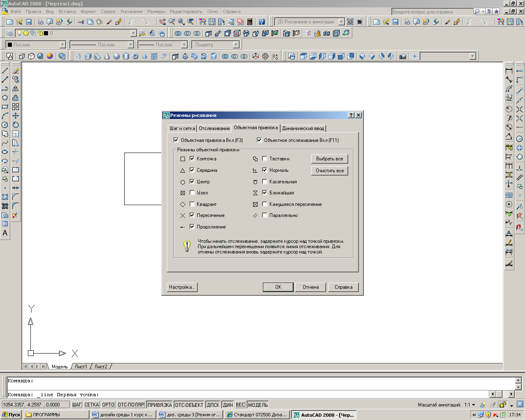Screen dimensions: 525x420
Task: Enable the Квадрант snap mode
Action: (192, 204)
